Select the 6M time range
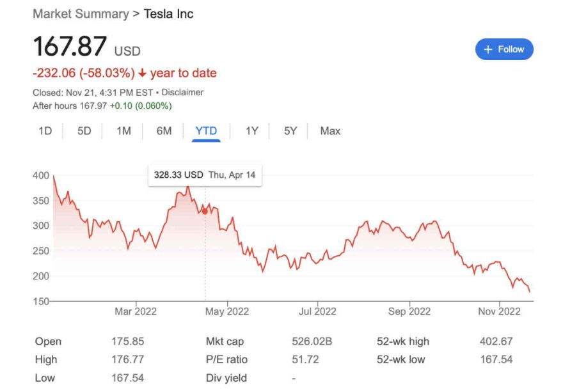 (164, 131)
